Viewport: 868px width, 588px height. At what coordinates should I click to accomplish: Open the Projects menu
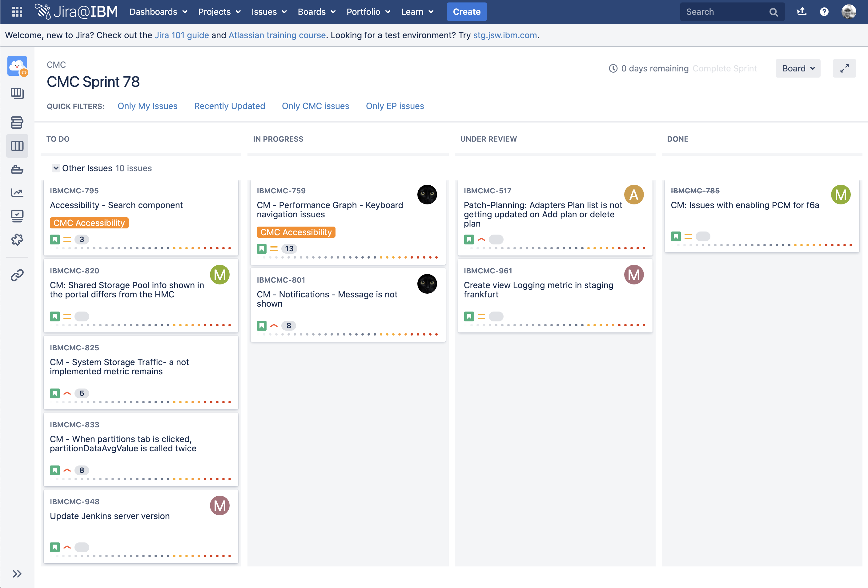(219, 12)
